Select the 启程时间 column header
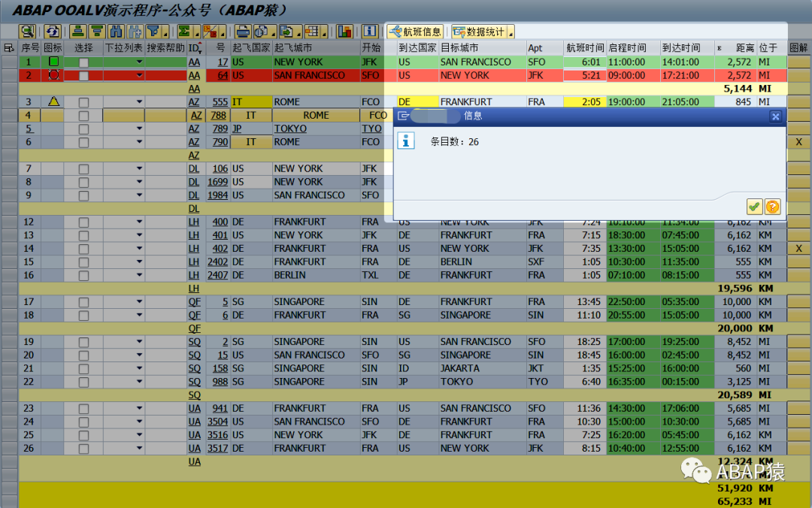Image resolution: width=812 pixels, height=508 pixels. [633, 47]
